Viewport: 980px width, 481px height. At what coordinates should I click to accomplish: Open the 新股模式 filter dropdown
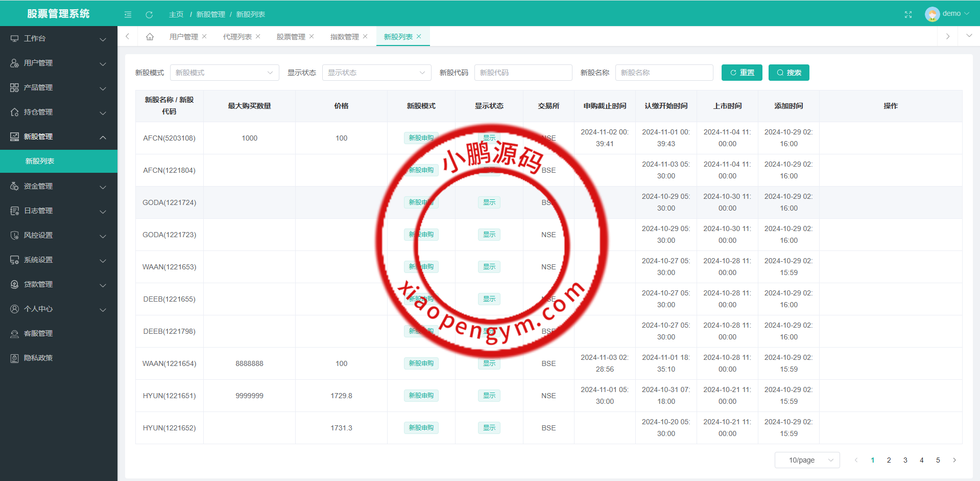coord(224,73)
